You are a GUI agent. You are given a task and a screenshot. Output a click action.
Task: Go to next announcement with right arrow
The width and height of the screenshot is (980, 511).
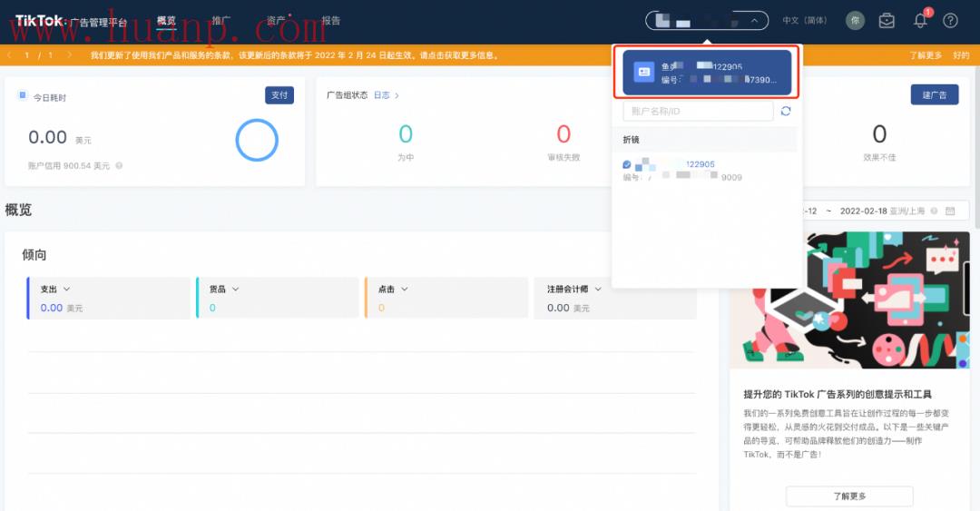[69, 55]
